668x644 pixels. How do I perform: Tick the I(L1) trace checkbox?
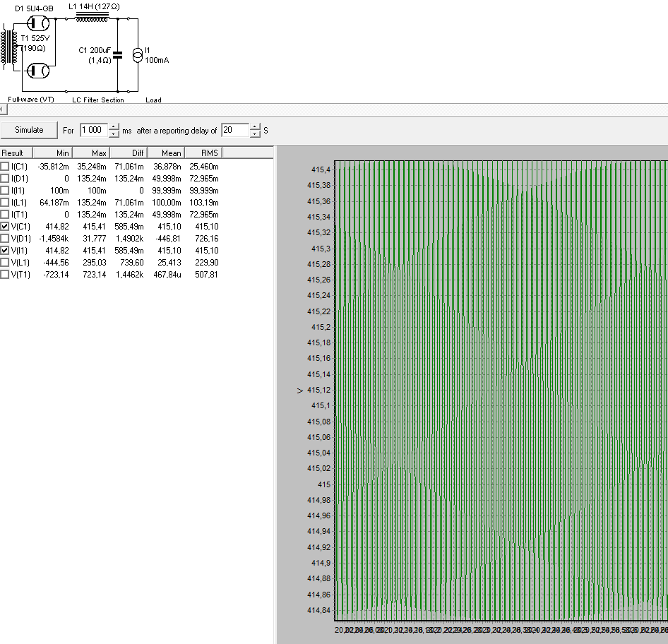coord(5,203)
